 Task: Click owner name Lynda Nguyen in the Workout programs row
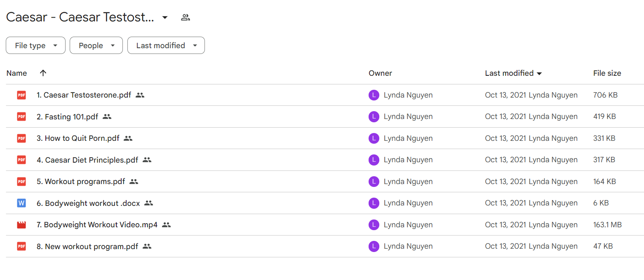point(408,182)
